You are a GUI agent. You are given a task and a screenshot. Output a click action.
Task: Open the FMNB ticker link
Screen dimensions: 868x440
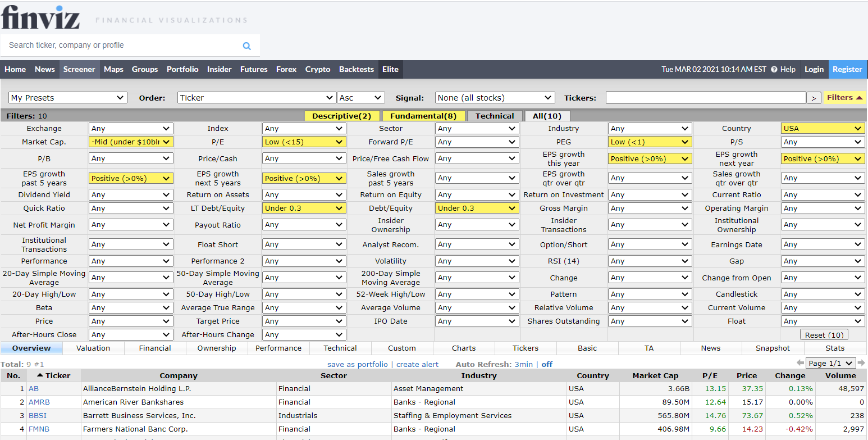point(39,429)
